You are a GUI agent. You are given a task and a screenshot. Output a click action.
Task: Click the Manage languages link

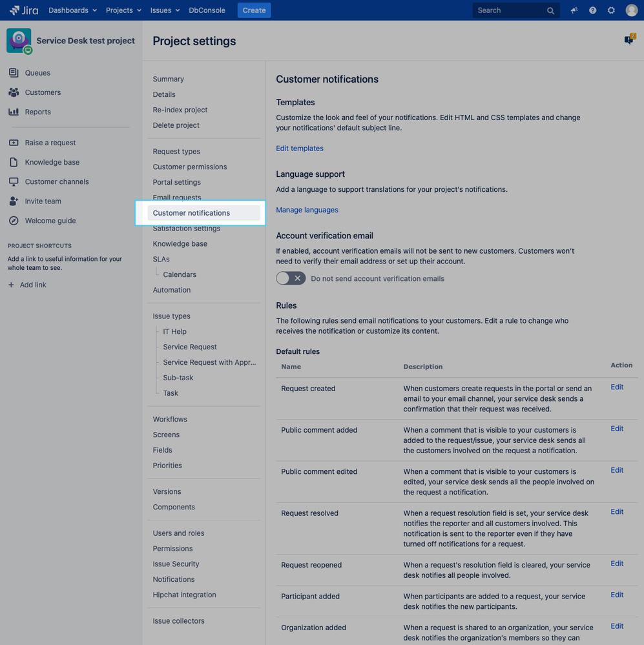click(x=307, y=210)
